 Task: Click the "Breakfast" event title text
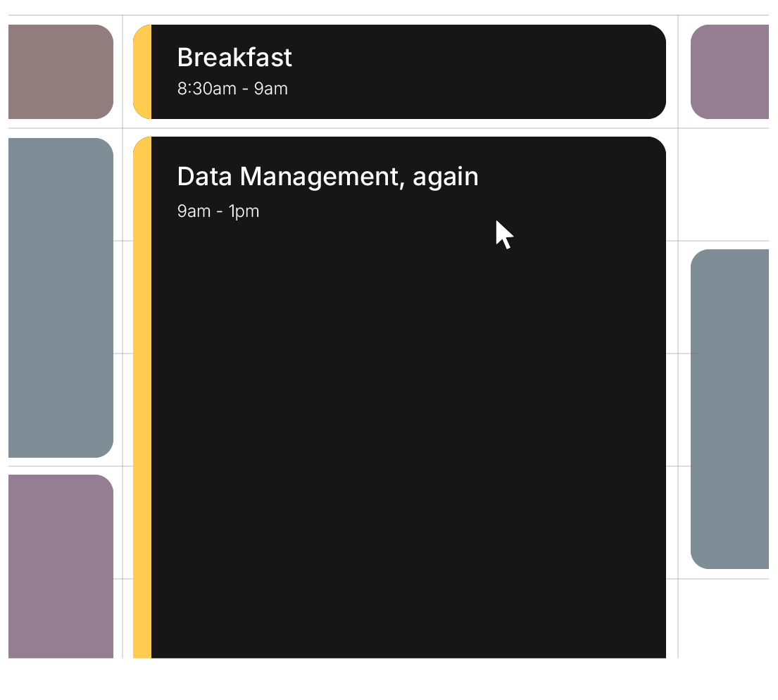[x=234, y=58]
